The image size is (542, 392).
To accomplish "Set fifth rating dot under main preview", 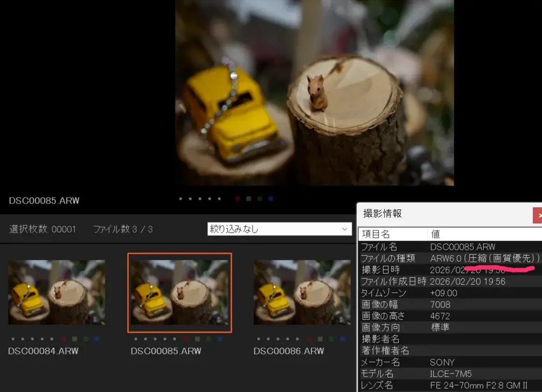I will point(219,199).
